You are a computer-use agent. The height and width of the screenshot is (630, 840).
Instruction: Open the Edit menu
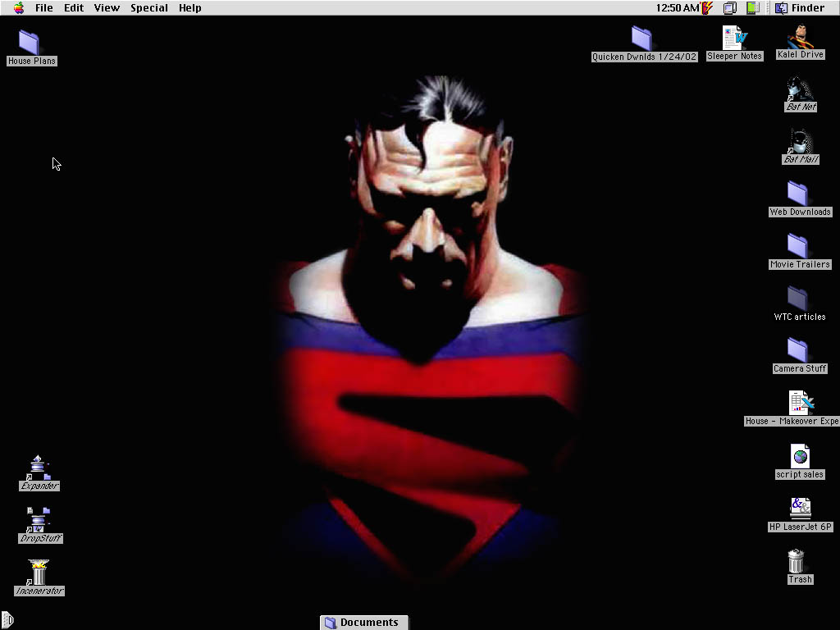coord(73,8)
